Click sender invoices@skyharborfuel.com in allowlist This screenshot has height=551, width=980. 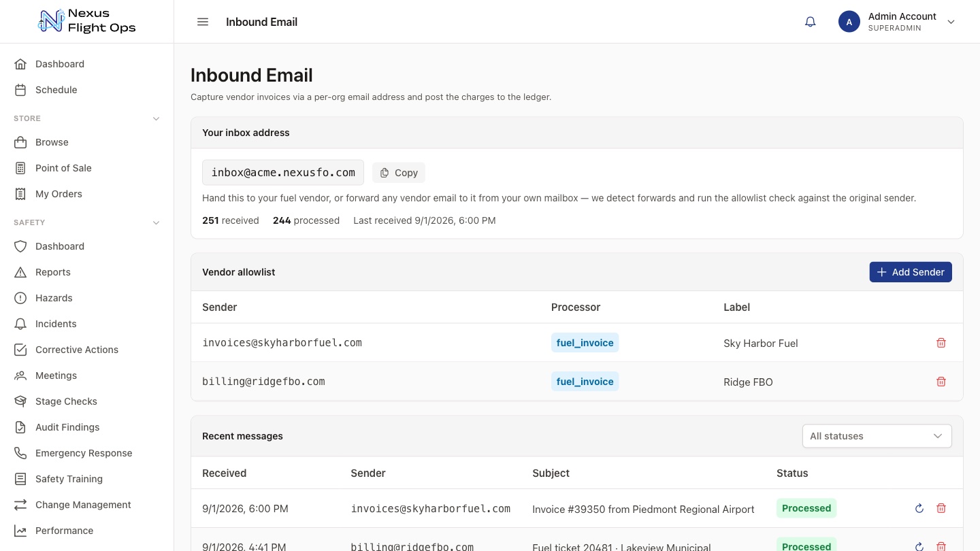[282, 343]
